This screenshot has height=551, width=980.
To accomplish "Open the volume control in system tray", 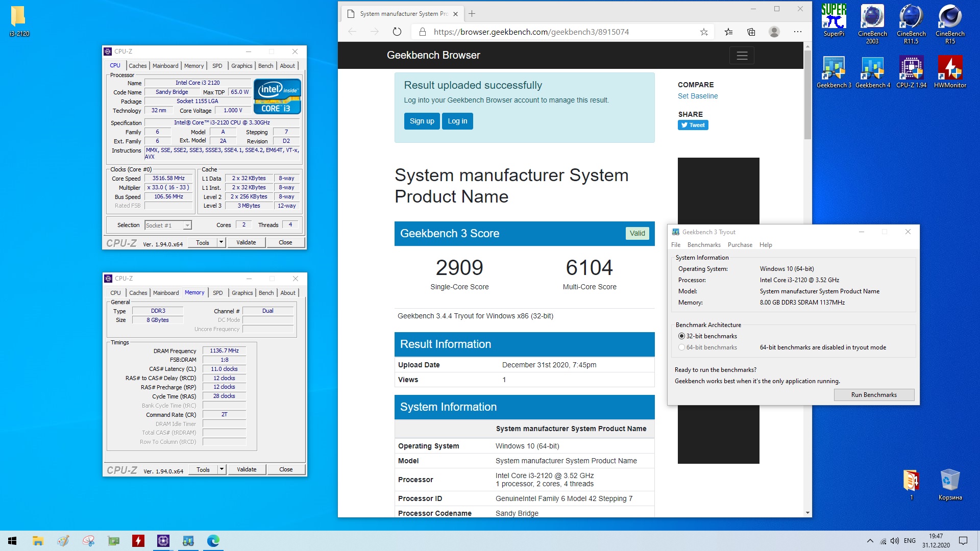I will (895, 541).
